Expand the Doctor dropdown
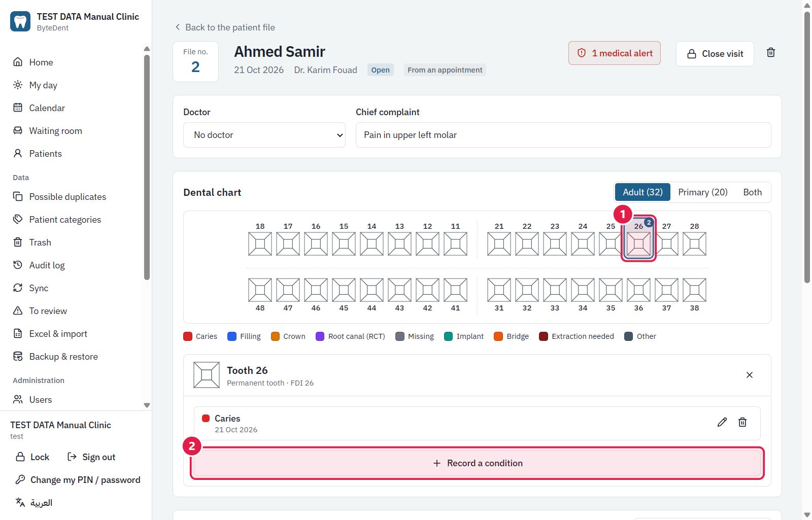 (x=264, y=135)
